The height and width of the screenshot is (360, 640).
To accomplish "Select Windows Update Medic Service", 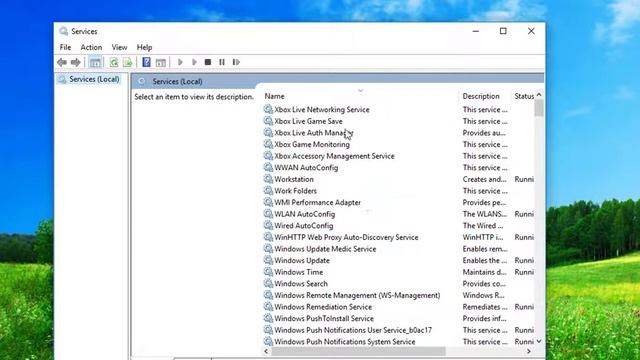I will point(325,249).
